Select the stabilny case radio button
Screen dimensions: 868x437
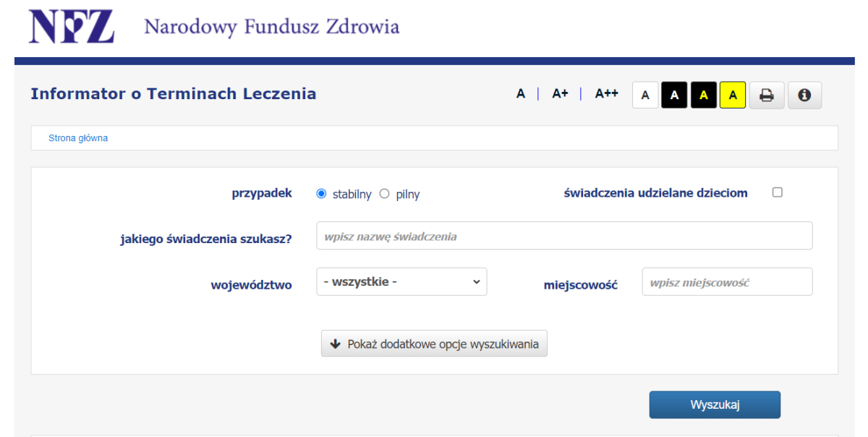coord(320,193)
